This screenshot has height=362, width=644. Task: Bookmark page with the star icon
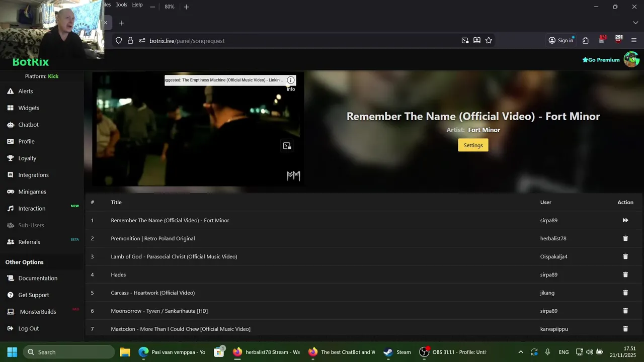click(x=489, y=40)
